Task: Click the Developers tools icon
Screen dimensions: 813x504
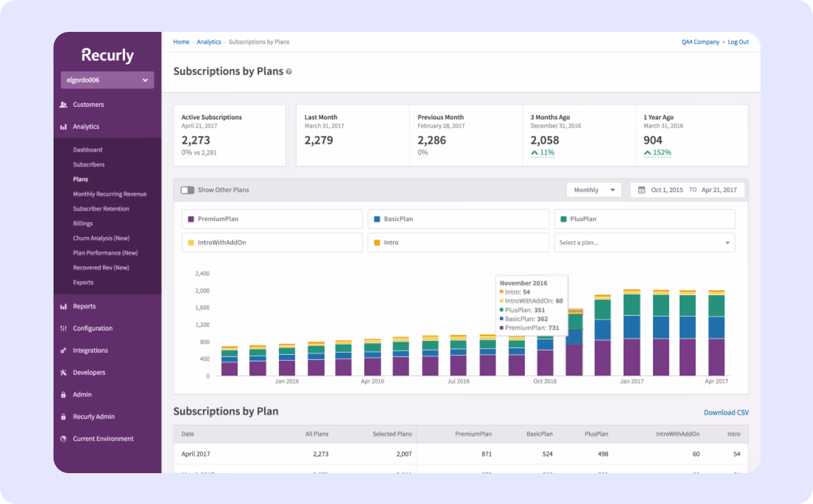Action: point(63,372)
